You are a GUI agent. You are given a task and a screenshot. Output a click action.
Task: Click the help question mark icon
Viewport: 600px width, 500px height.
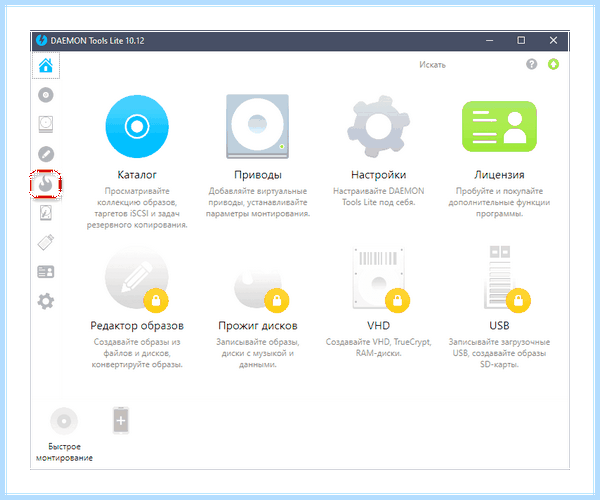pyautogui.click(x=532, y=64)
